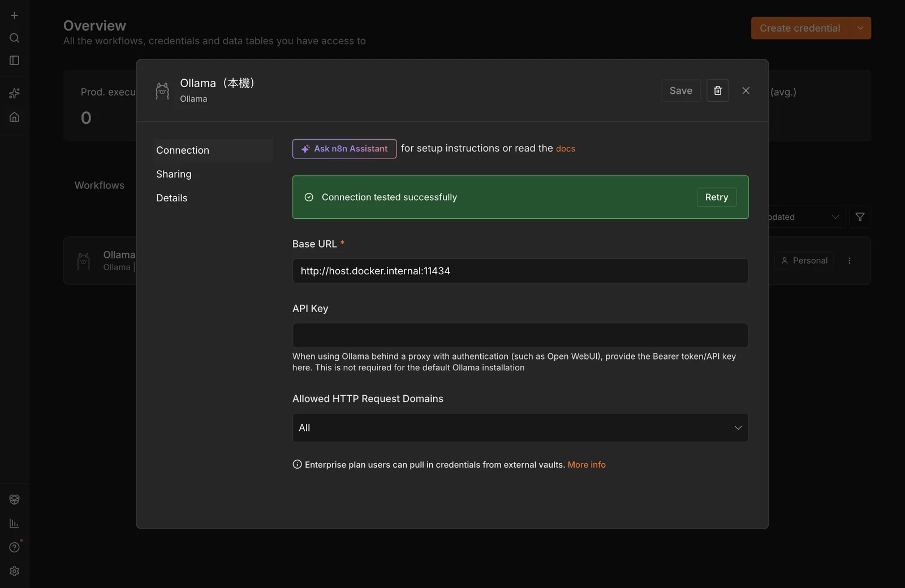Open search from the sidebar magnifier icon
Image resolution: width=905 pixels, height=588 pixels.
[15, 38]
